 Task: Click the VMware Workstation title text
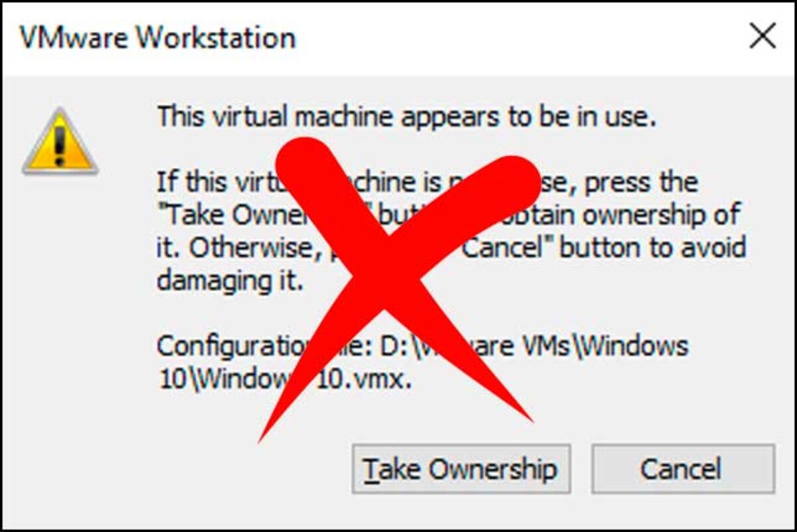coord(157,38)
